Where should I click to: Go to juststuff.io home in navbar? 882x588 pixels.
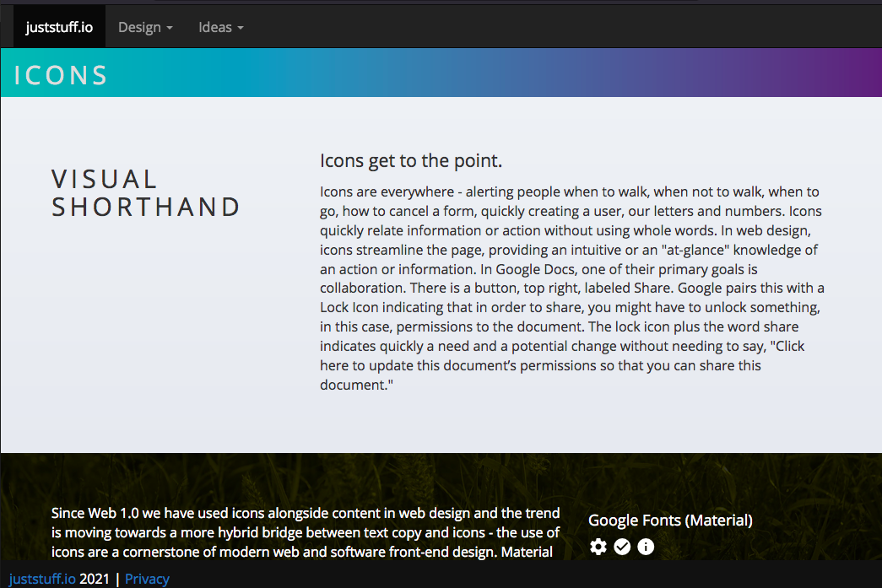[x=59, y=27]
